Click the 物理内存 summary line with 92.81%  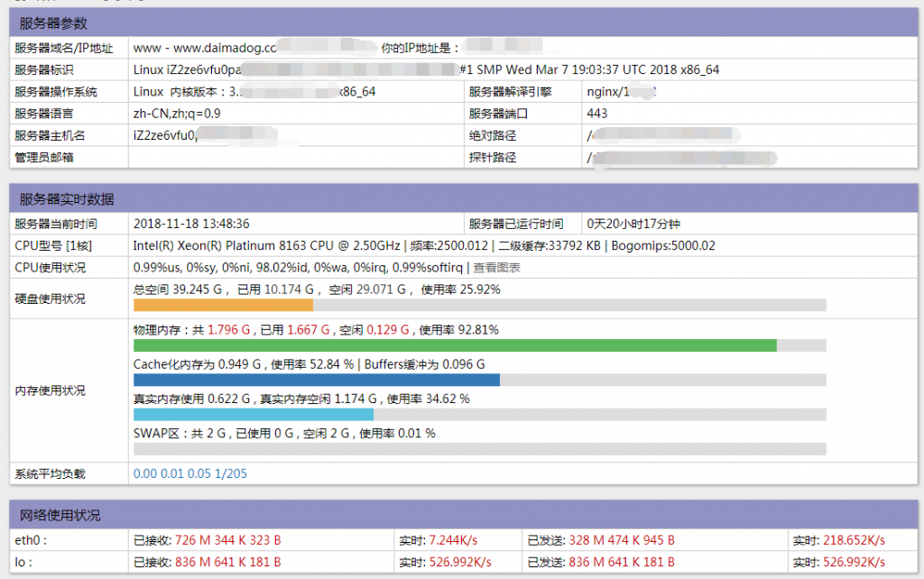pos(316,330)
